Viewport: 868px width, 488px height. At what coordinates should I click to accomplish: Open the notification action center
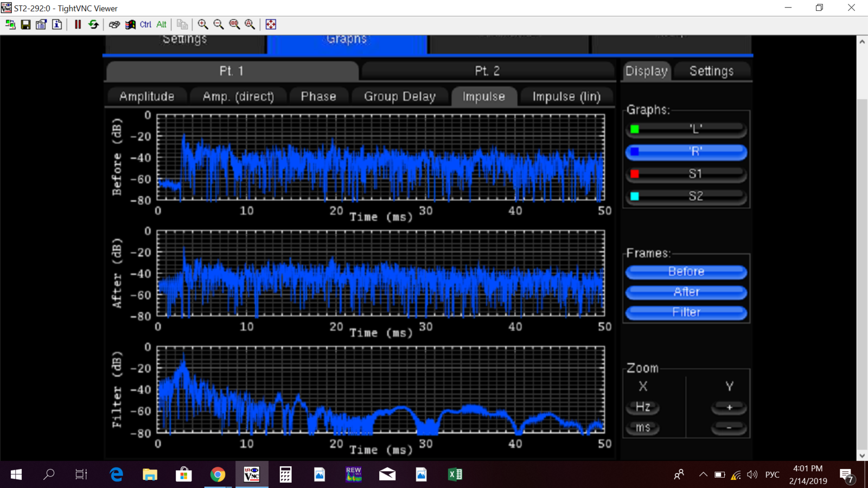point(847,476)
